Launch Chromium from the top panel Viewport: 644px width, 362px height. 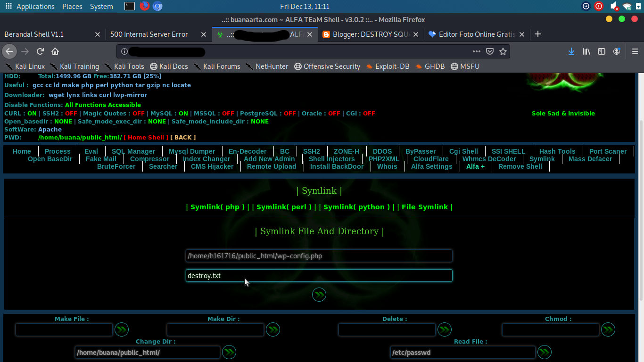[x=157, y=6]
